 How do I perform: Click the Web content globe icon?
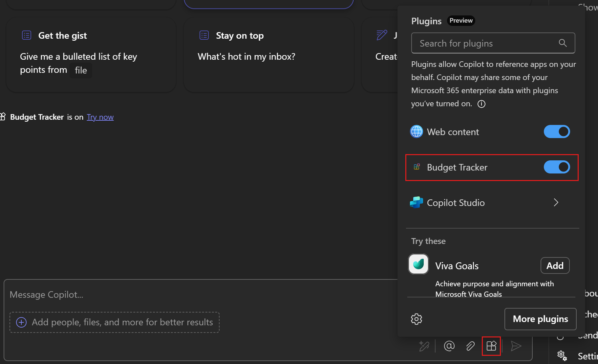tap(416, 132)
